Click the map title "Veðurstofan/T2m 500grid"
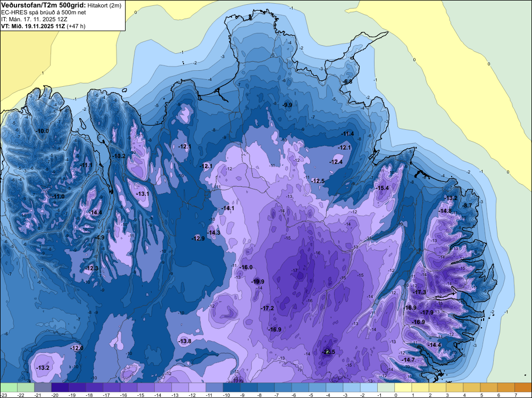Image resolution: width=532 pixels, height=398 pixels. tap(44, 5)
